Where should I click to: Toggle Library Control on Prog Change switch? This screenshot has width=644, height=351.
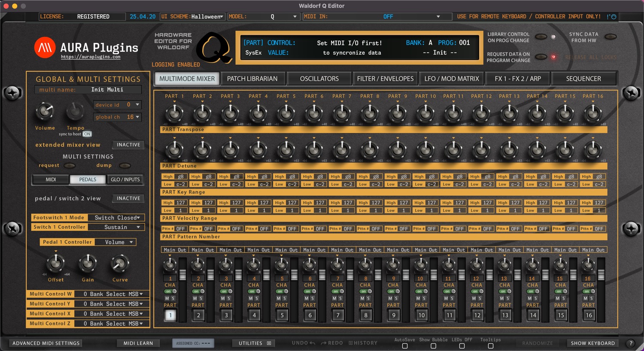tap(541, 37)
